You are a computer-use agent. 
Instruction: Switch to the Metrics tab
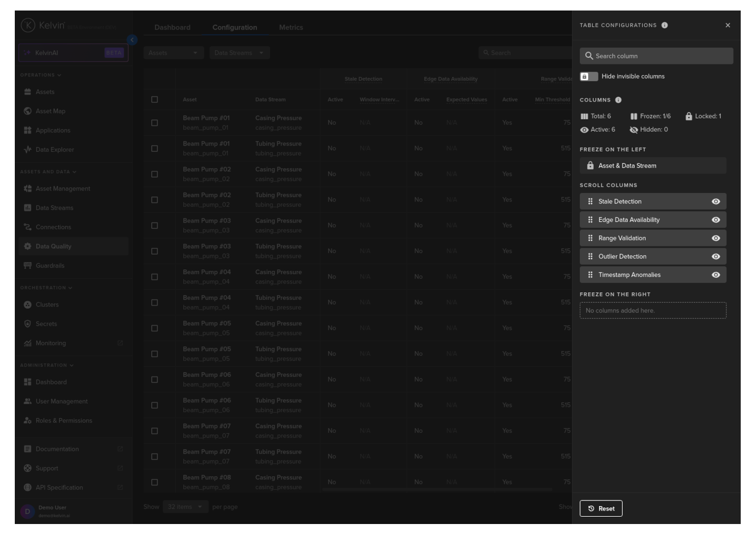point(291,28)
